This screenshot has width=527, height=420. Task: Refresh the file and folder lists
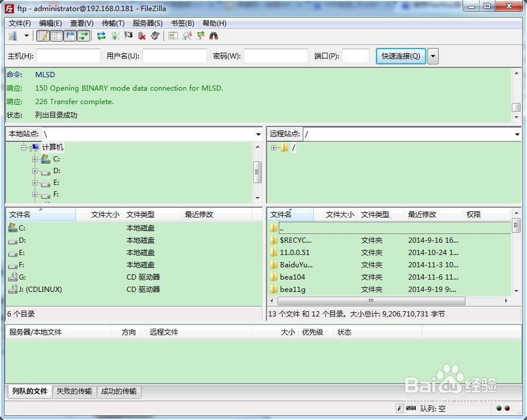101,36
